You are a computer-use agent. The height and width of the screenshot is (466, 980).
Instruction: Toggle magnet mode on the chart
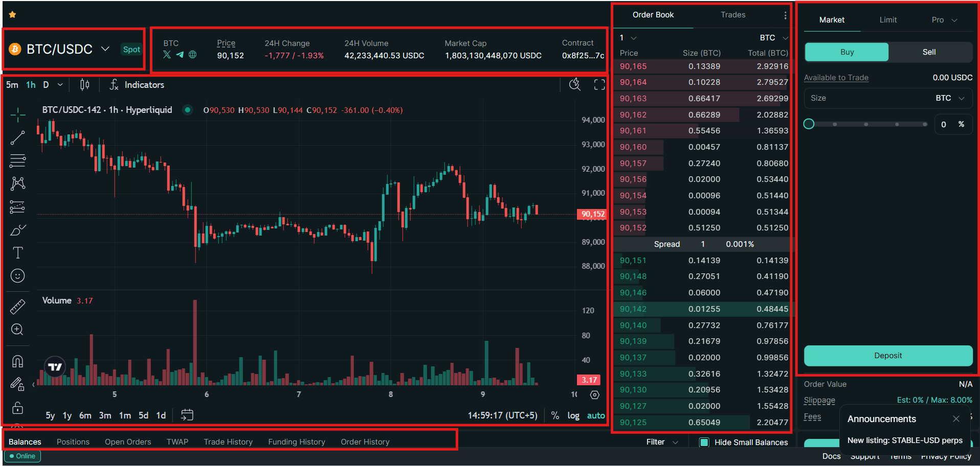(x=17, y=361)
